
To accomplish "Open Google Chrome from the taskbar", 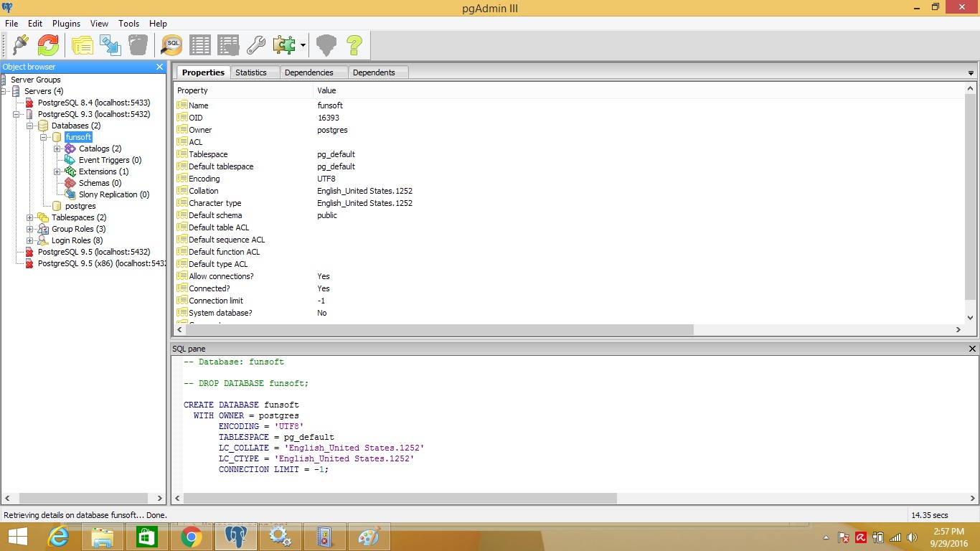I will click(191, 537).
